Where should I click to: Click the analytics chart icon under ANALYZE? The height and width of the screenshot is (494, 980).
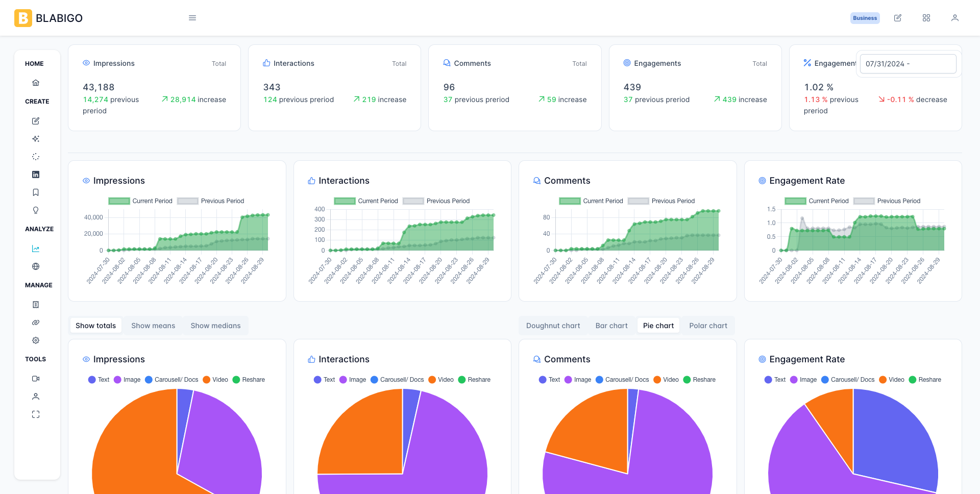pos(36,249)
